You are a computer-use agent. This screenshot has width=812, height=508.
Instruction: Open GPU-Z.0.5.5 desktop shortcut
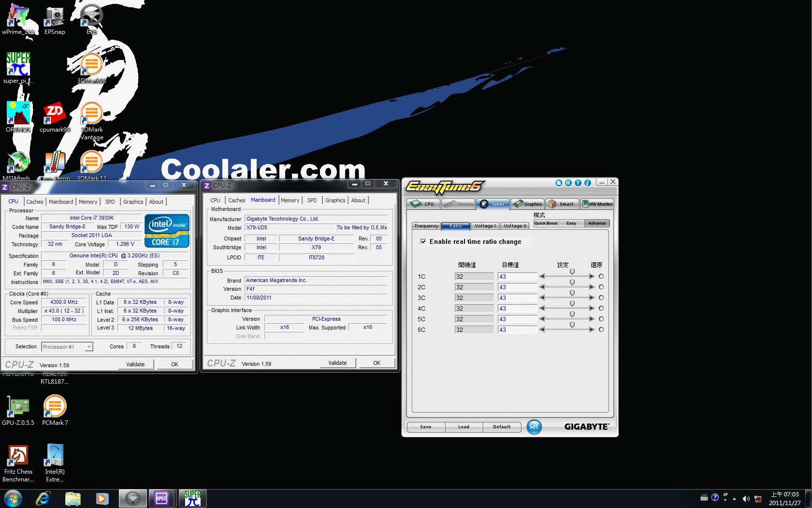(18, 410)
